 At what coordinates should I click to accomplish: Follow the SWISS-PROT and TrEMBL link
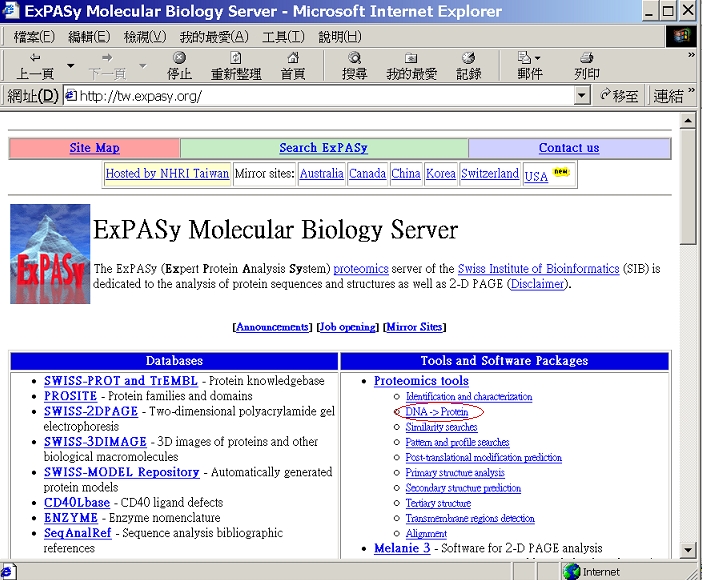119,381
